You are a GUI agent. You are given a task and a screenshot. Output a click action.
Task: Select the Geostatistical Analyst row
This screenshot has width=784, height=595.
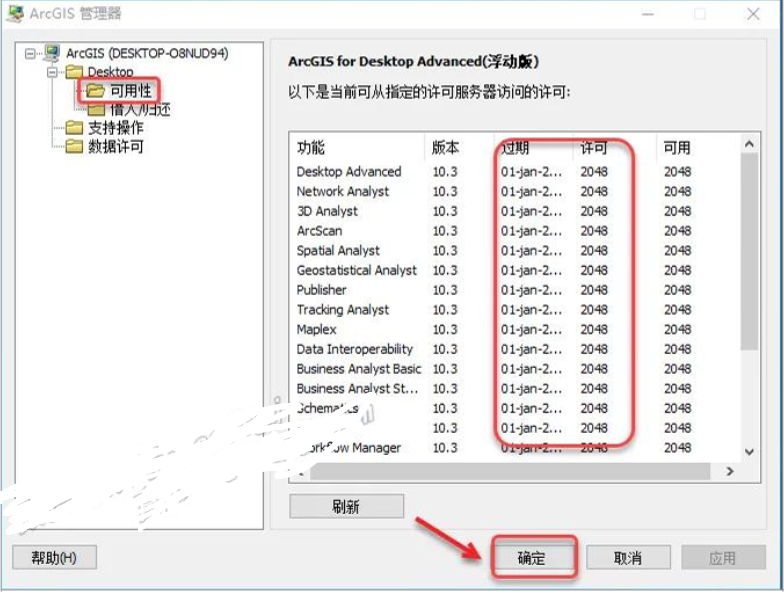pyautogui.click(x=515, y=270)
